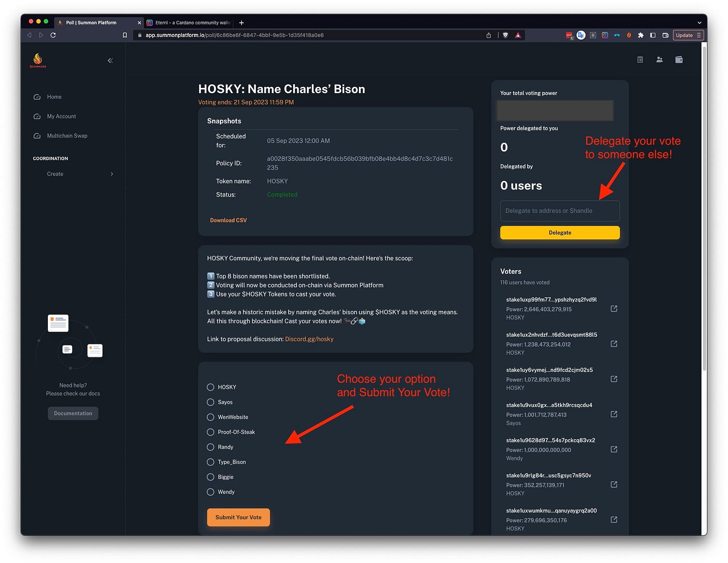The height and width of the screenshot is (563, 728).
Task: Click the share icon in address bar
Action: (x=489, y=35)
